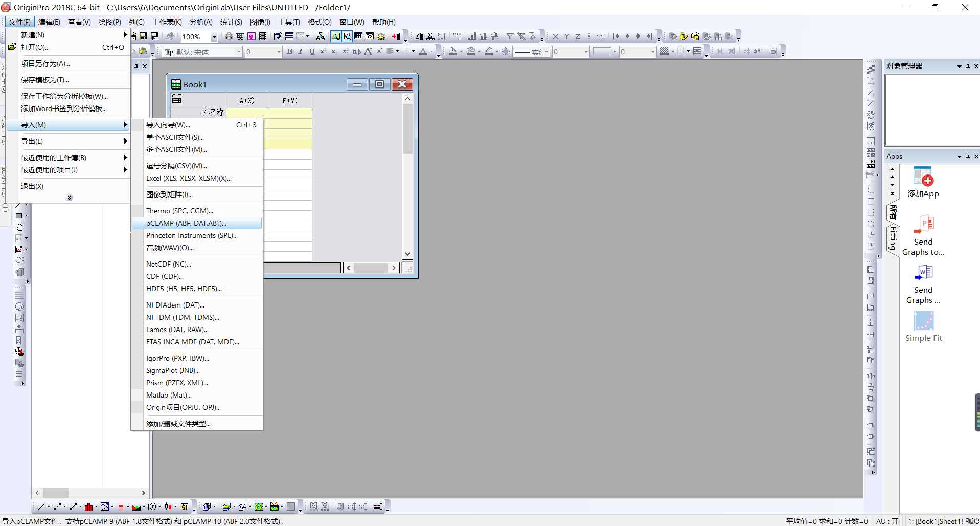Click the Print icon in the toolbar

(x=229, y=36)
